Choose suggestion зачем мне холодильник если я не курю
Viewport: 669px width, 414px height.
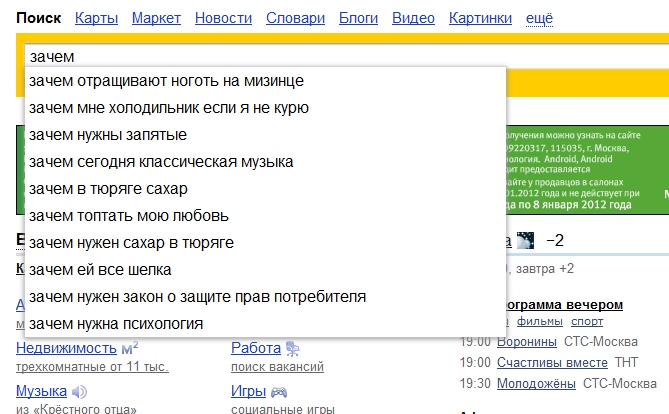tap(265, 108)
